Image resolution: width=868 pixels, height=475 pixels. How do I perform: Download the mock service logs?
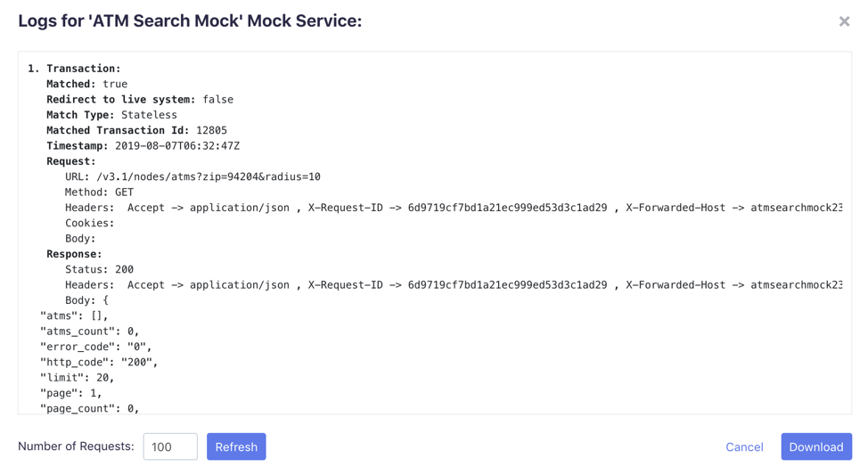pos(816,446)
